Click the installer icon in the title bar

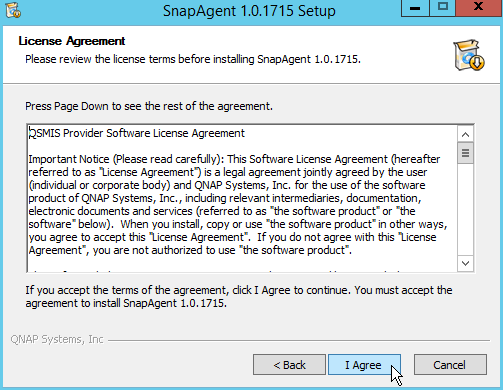13,10
